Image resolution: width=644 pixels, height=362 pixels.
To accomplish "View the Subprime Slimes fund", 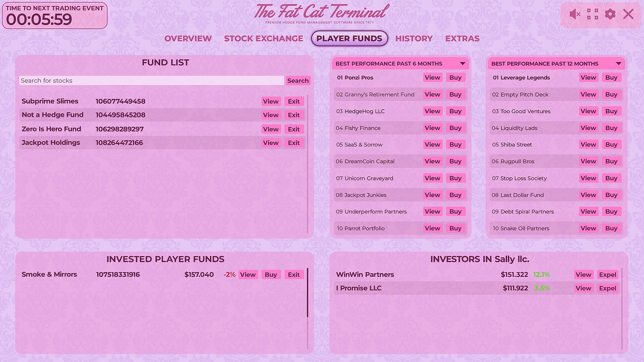I will point(271,102).
